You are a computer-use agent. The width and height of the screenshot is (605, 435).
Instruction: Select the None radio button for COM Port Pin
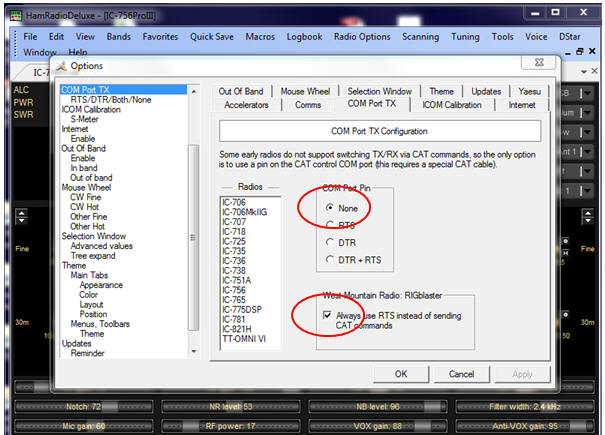click(x=330, y=208)
